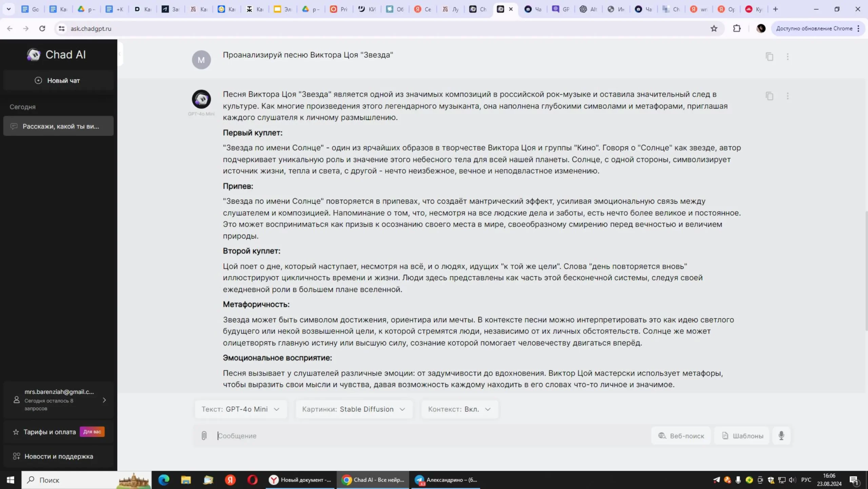This screenshot has height=489, width=868.
Task: Click the paperclip attach file icon
Action: point(204,436)
